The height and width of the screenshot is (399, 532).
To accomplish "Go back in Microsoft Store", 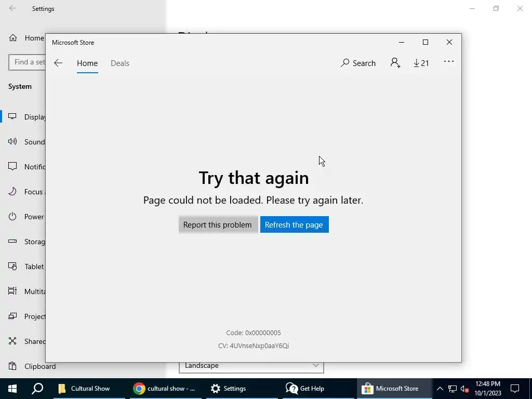I will pyautogui.click(x=58, y=63).
